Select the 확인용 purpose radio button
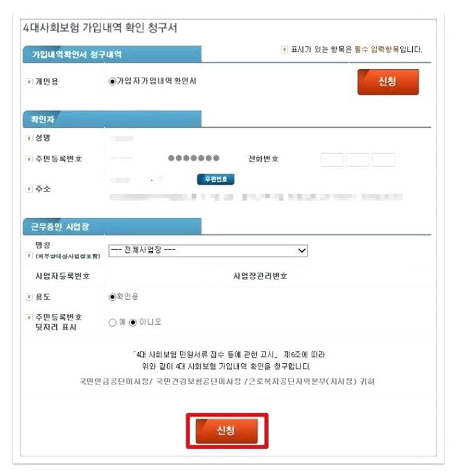Viewport: 457px width, 476px height. click(x=112, y=297)
